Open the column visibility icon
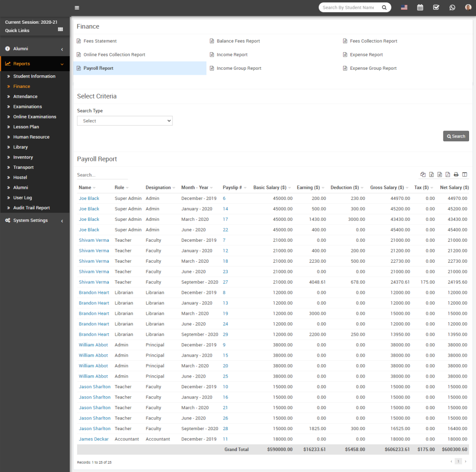The width and height of the screenshot is (476, 472). click(x=464, y=174)
